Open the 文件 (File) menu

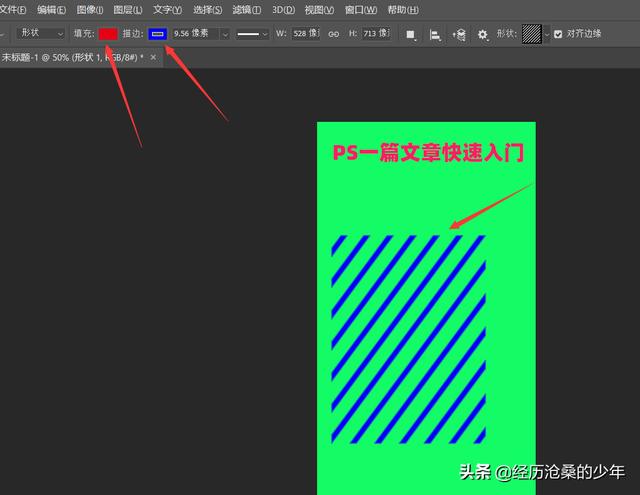(12, 9)
